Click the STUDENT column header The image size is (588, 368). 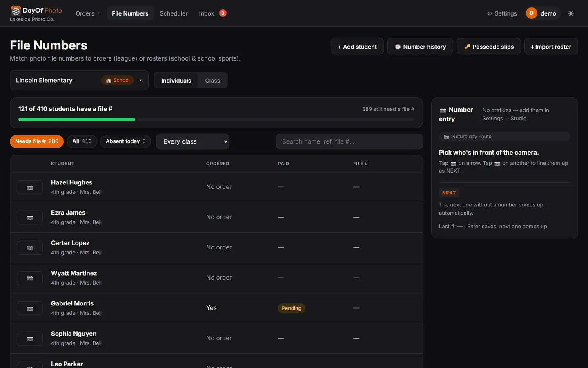pos(62,164)
